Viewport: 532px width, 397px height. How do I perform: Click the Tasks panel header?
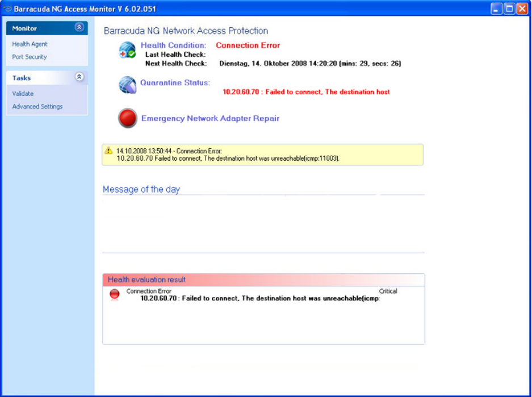[47, 78]
